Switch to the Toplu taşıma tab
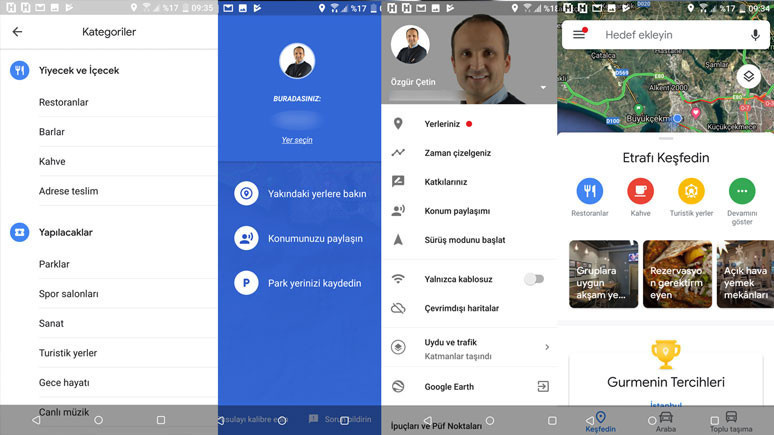This screenshot has width=774, height=435. (731, 422)
